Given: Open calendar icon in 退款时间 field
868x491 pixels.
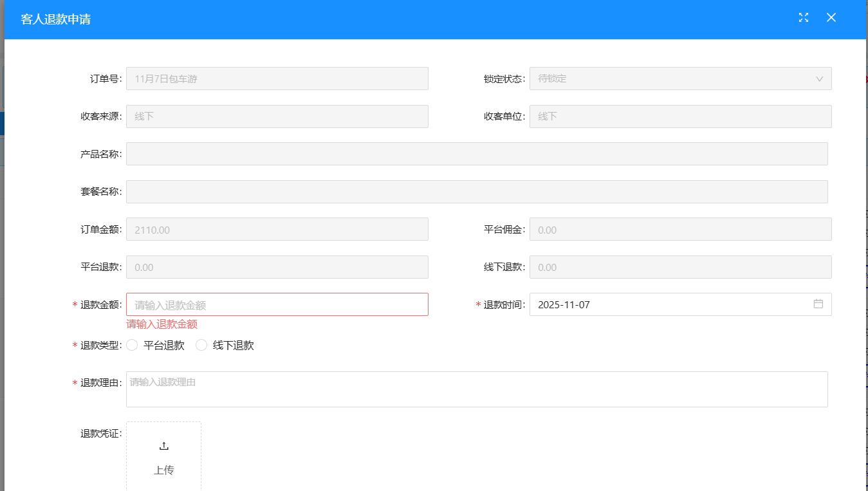Looking at the screenshot, I should point(818,304).
